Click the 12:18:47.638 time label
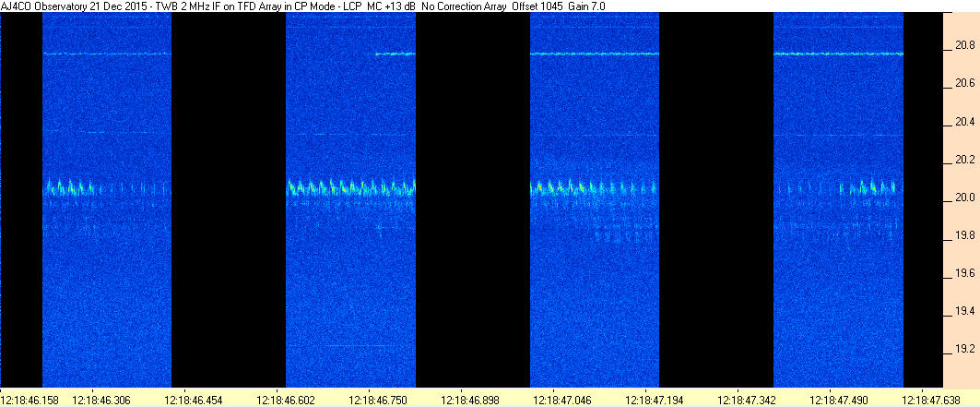 coord(930,399)
